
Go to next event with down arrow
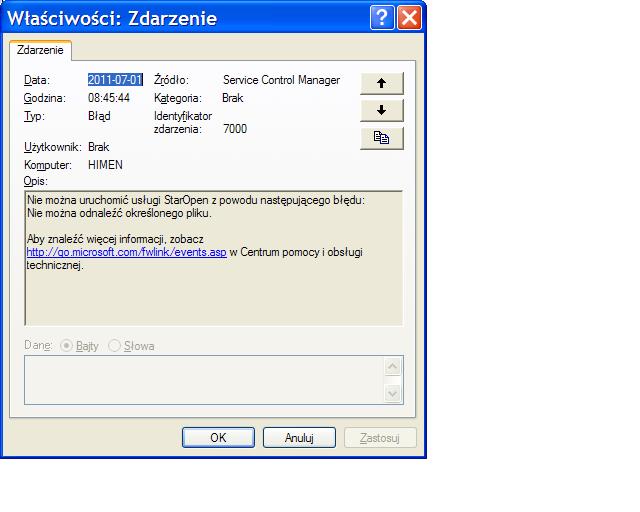(x=382, y=110)
